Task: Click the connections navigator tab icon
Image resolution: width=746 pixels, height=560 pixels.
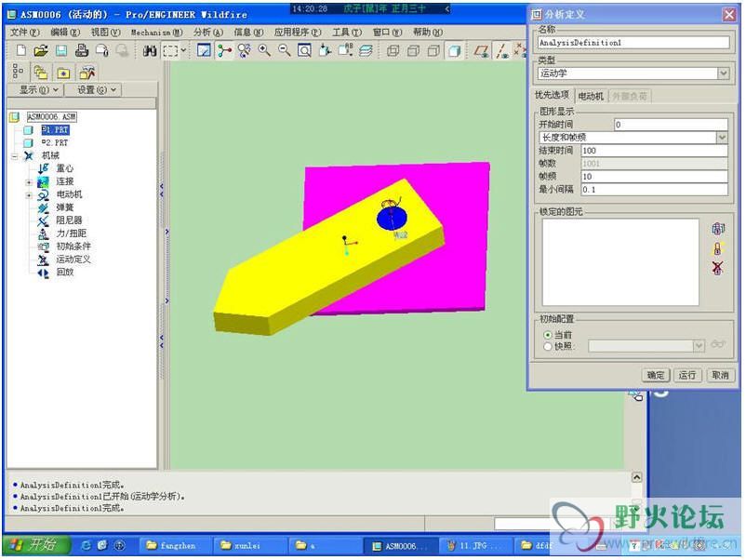Action: [87, 73]
